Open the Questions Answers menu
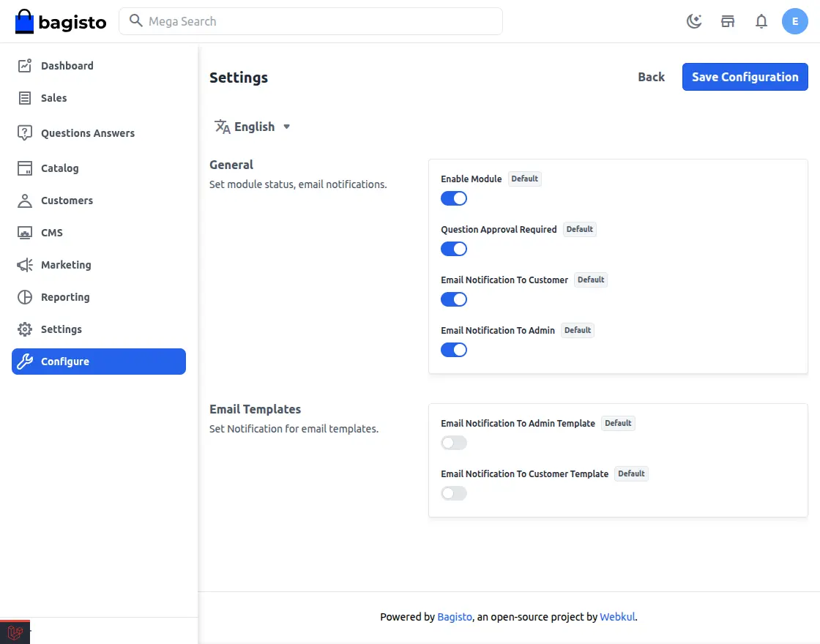The width and height of the screenshot is (820, 644). [x=87, y=133]
